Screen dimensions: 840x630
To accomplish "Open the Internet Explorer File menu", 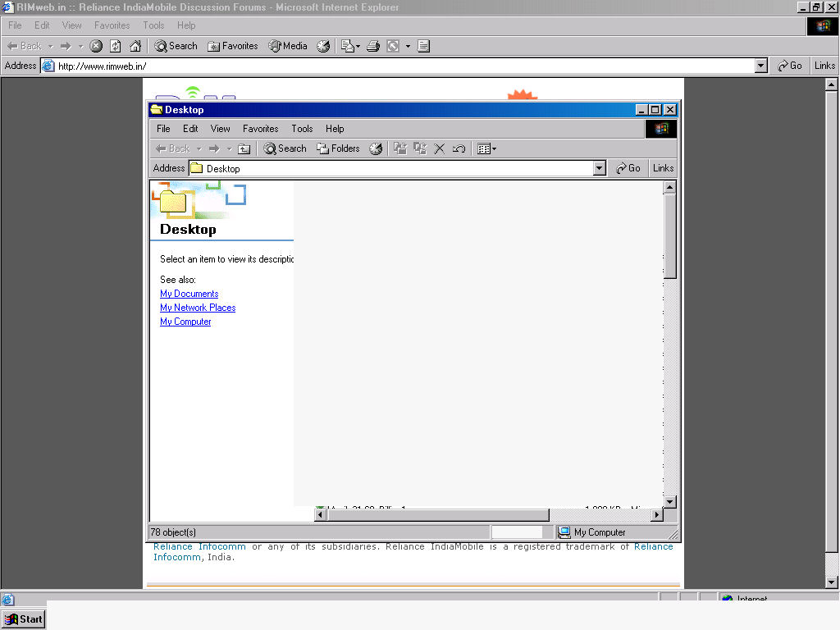I will click(15, 25).
